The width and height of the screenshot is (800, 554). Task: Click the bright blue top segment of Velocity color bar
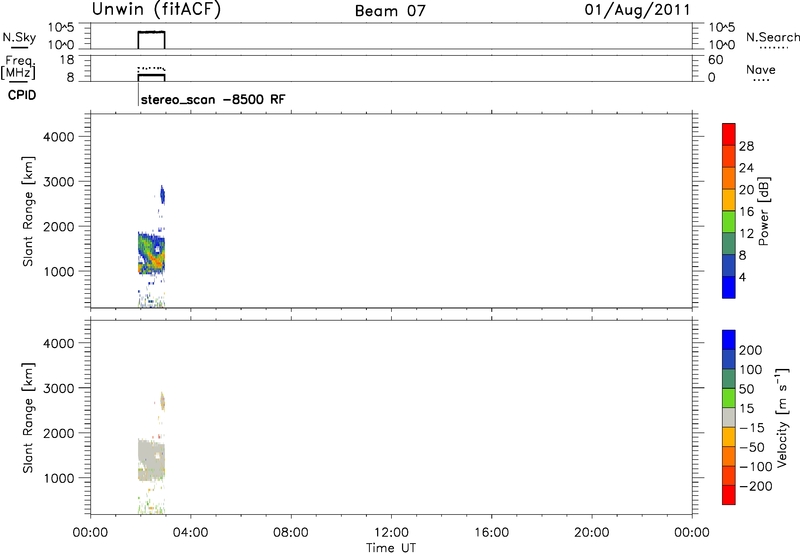[x=729, y=340]
